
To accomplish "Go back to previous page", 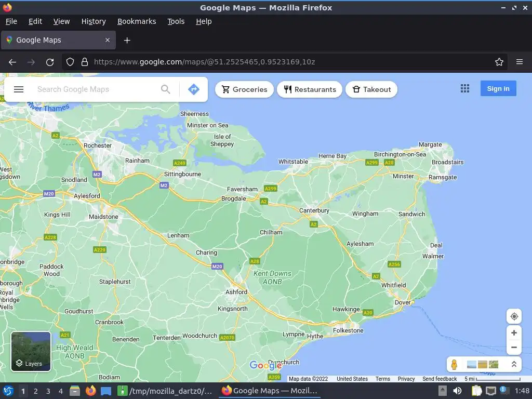I will (x=12, y=62).
